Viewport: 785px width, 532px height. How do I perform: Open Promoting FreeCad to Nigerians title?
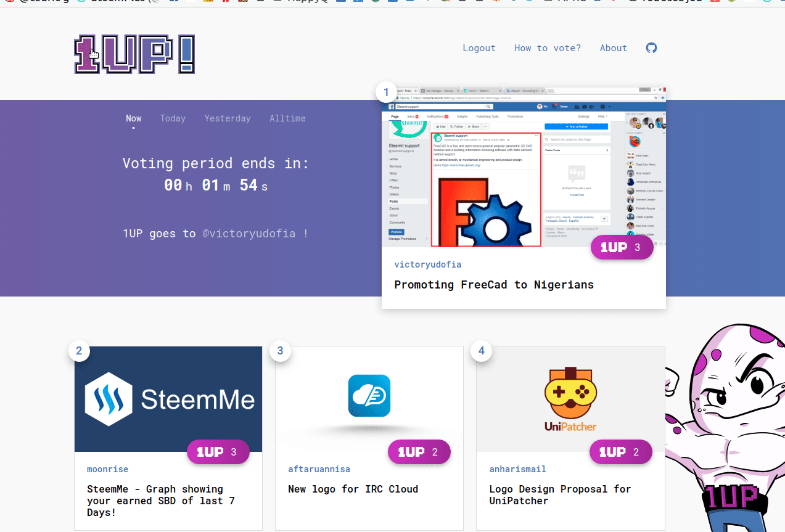tap(494, 285)
